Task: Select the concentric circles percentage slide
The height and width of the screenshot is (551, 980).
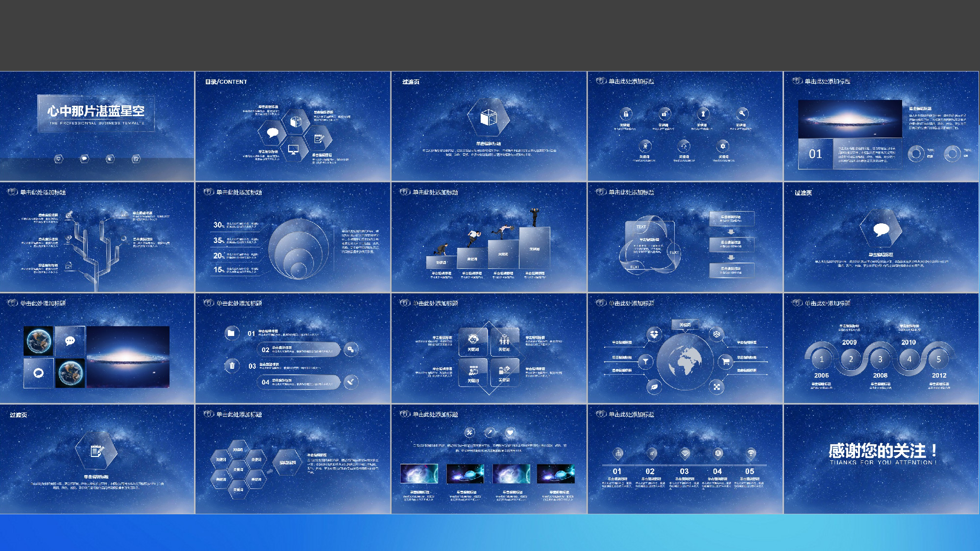Action: coord(293,237)
